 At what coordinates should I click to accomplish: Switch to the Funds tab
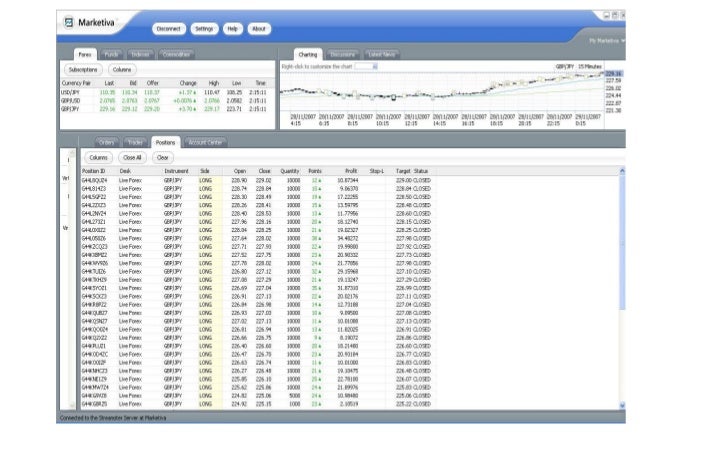[111, 54]
